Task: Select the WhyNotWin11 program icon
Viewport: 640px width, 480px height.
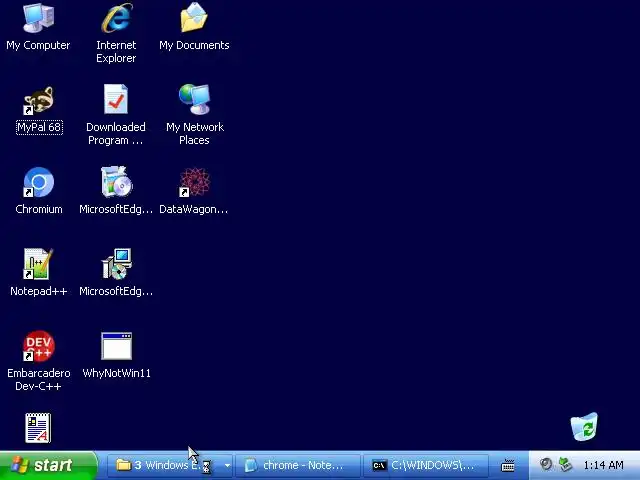Action: (117, 346)
